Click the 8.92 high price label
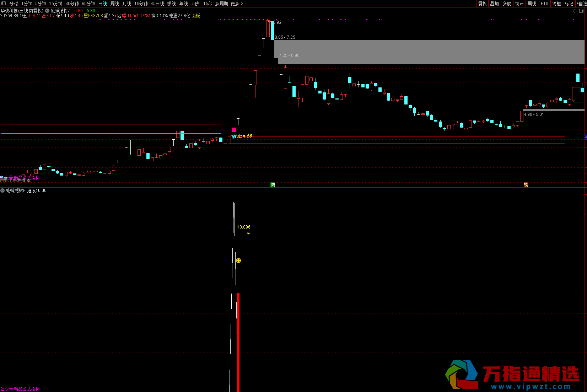The height and width of the screenshot is (392, 587). (x=278, y=22)
